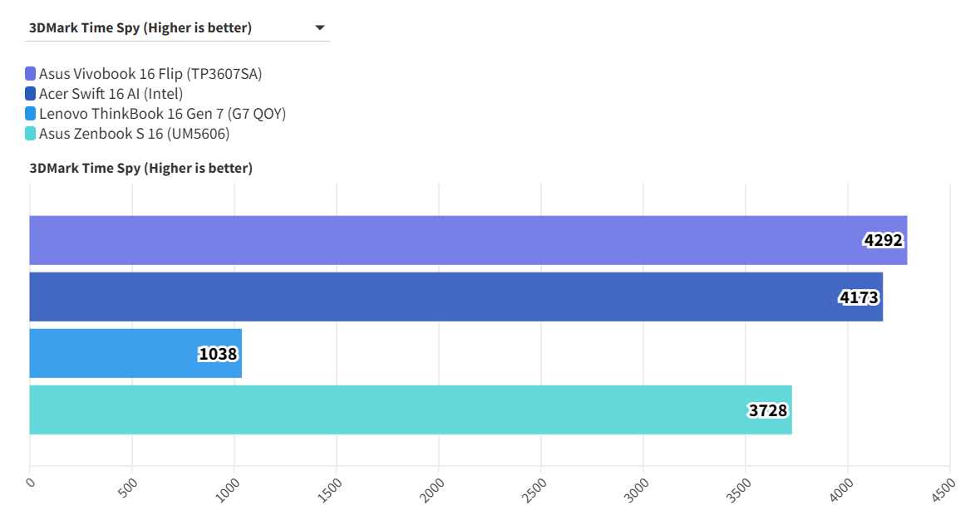Click the Asus Vivobook 16 Flip color swatch
The width and height of the screenshot is (980, 520).
[x=31, y=74]
